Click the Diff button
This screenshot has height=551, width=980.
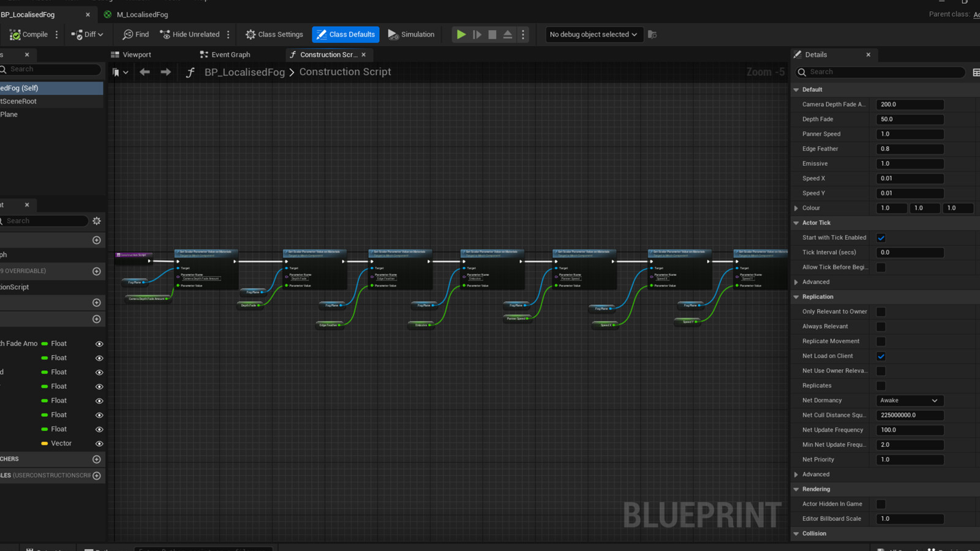click(86, 34)
